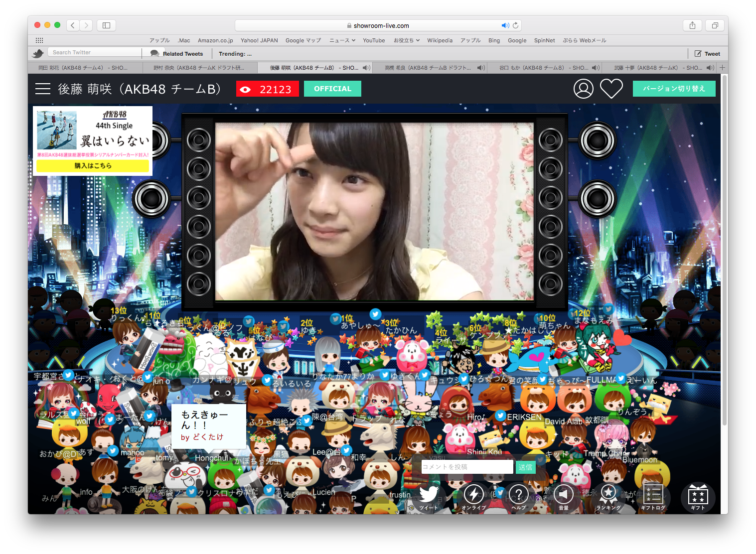
Task: Click the comment input field (コメントを投稿)
Action: (467, 467)
